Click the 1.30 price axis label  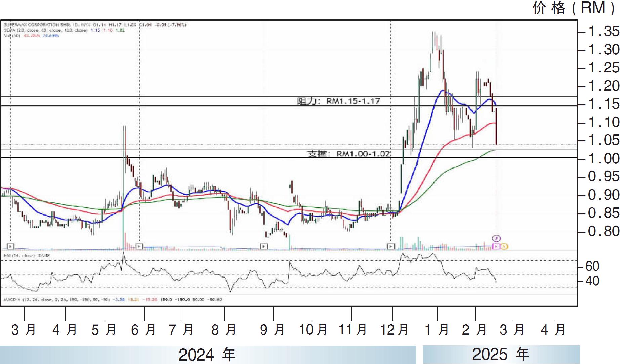click(x=603, y=50)
